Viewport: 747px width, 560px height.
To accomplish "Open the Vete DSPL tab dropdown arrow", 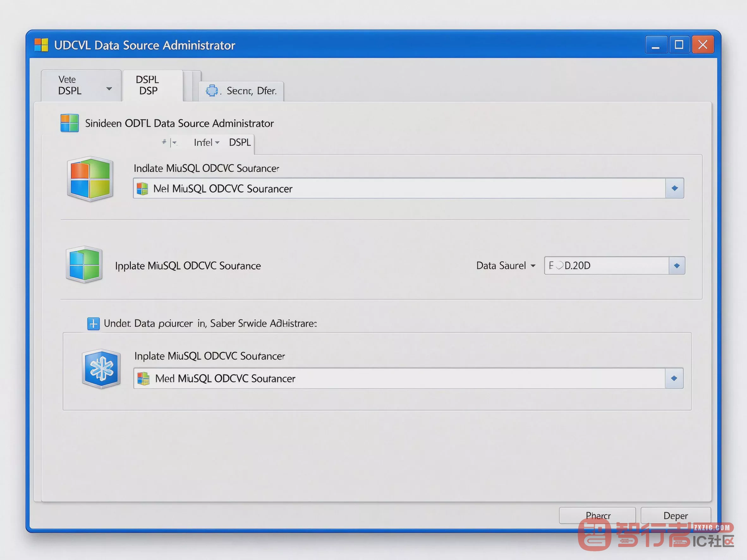I will click(109, 89).
